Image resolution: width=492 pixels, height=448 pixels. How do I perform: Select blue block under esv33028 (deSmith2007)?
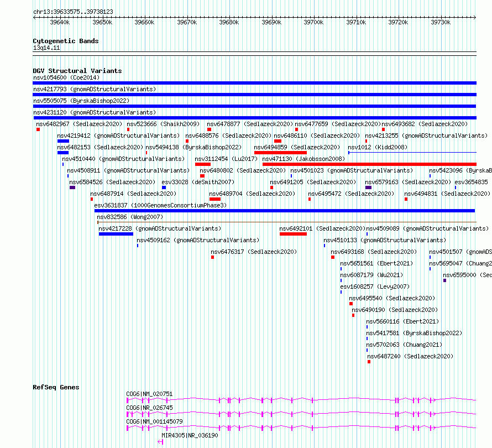[x=164, y=187]
